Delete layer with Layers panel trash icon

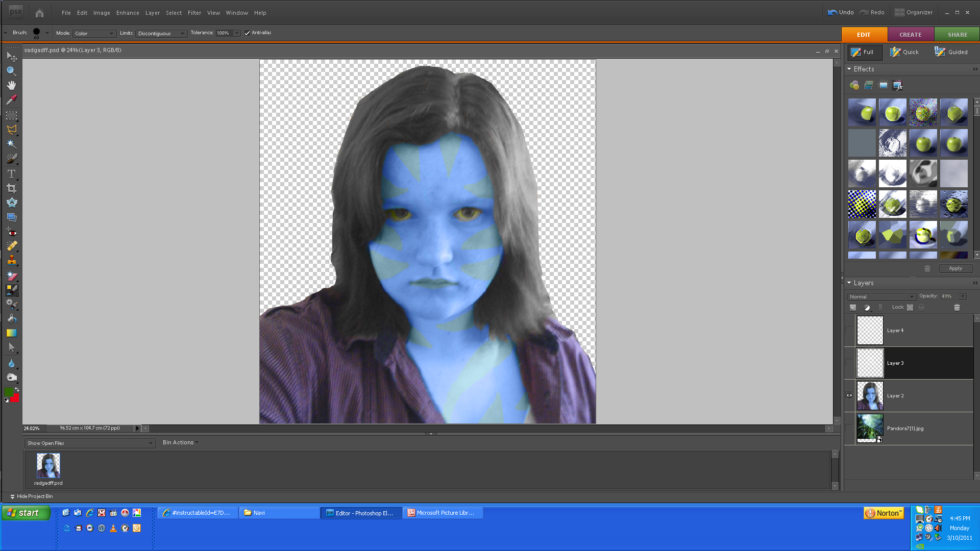point(957,307)
